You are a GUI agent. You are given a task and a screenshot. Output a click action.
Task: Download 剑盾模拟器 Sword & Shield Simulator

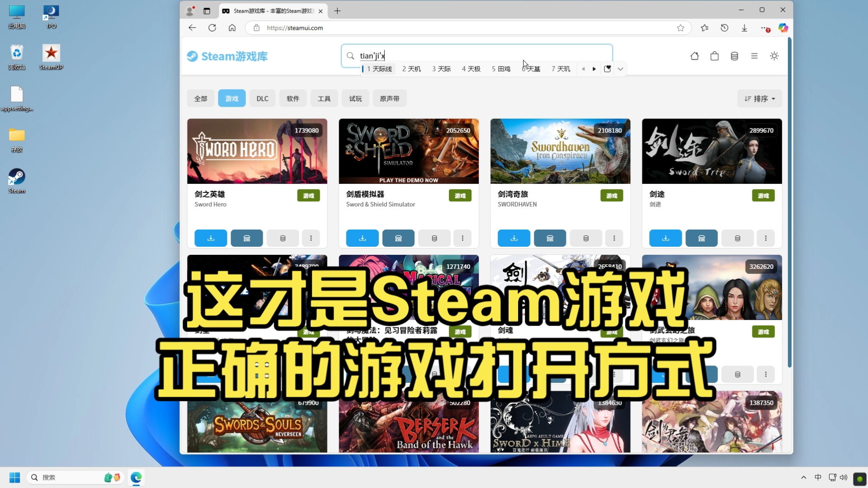coord(362,238)
